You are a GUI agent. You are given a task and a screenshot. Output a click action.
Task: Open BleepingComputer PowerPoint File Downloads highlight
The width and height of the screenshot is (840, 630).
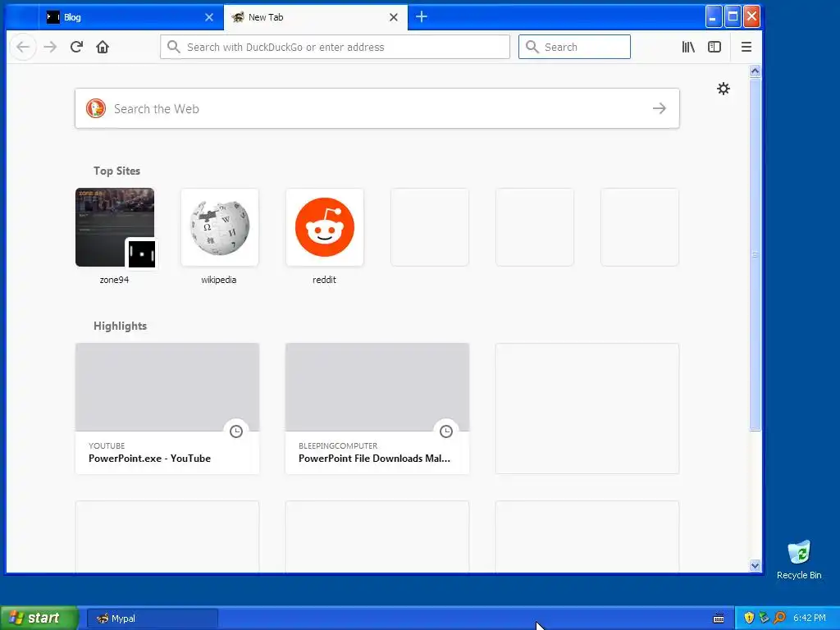point(377,409)
